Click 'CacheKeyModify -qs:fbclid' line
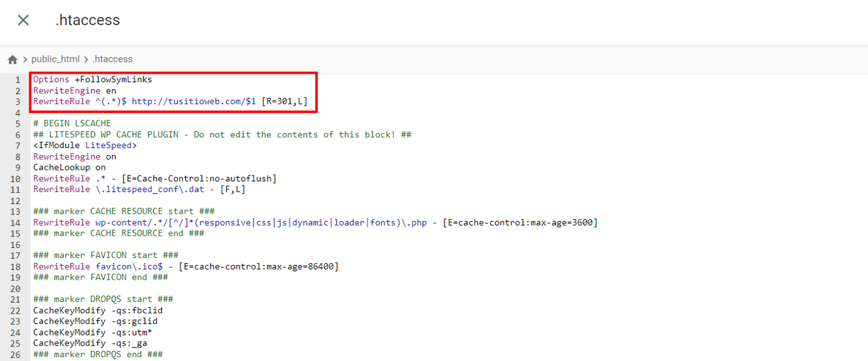 98,310
